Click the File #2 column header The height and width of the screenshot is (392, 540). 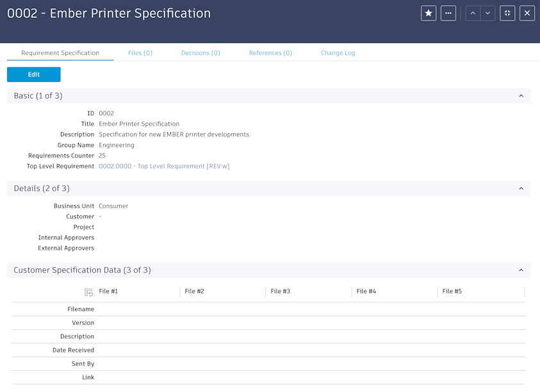(194, 291)
